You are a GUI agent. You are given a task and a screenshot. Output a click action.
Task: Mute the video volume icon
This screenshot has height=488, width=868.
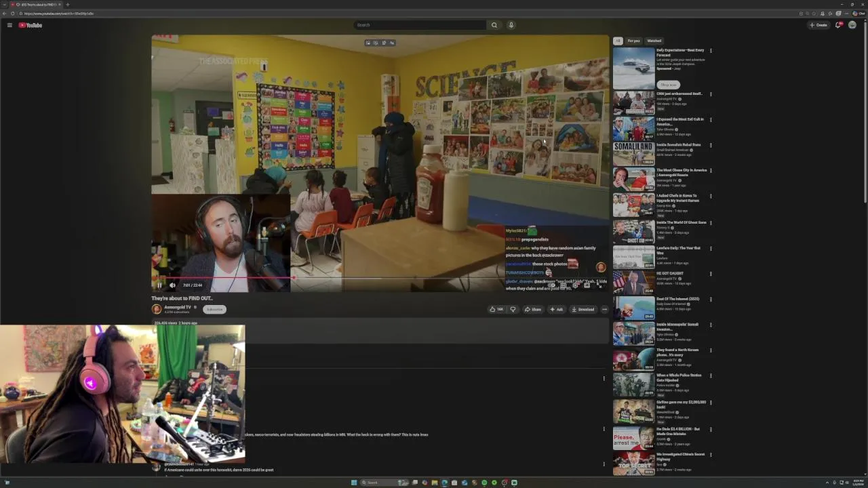coord(172,285)
